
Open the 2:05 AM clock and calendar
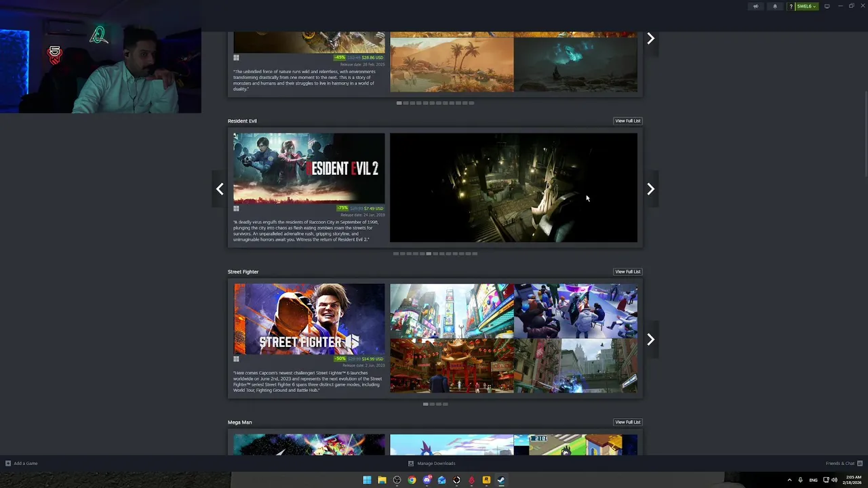[854, 480]
